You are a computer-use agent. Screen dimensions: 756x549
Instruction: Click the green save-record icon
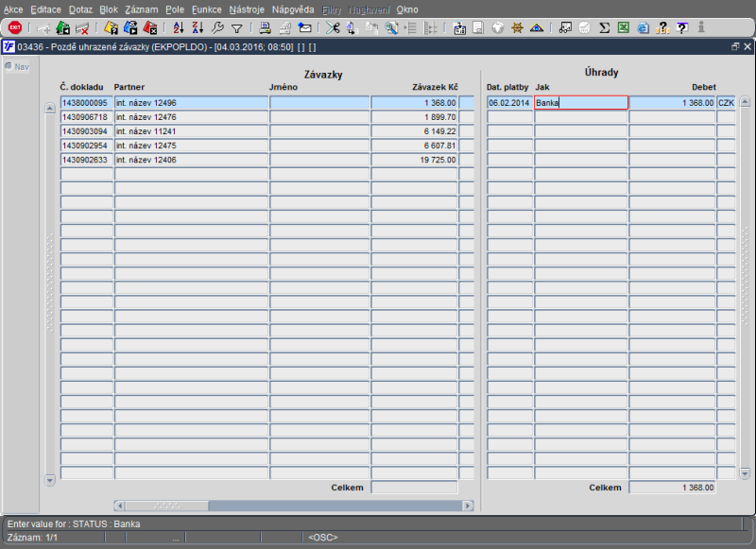click(63, 28)
